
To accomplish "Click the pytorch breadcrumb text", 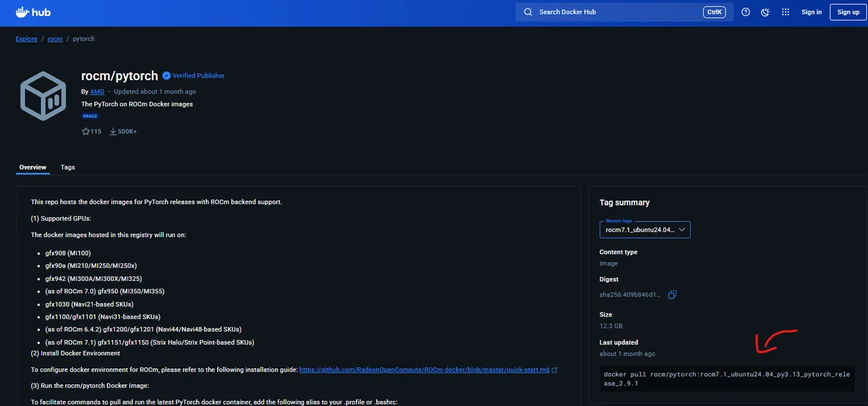I will point(85,38).
